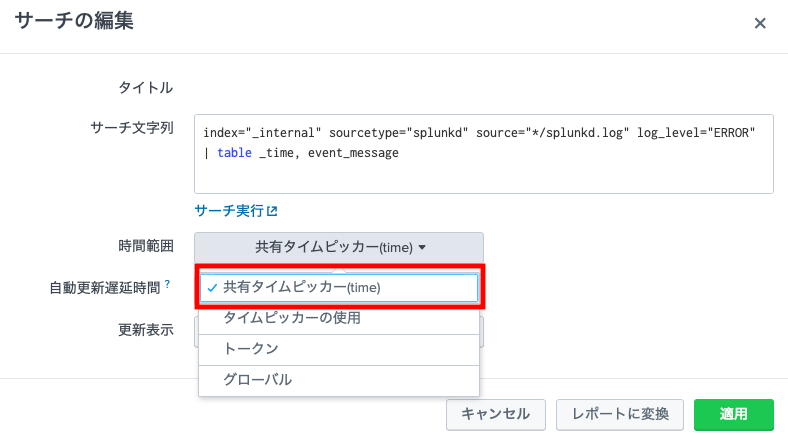This screenshot has height=443, width=788.
Task: Select the トークン option
Action: pos(339,350)
